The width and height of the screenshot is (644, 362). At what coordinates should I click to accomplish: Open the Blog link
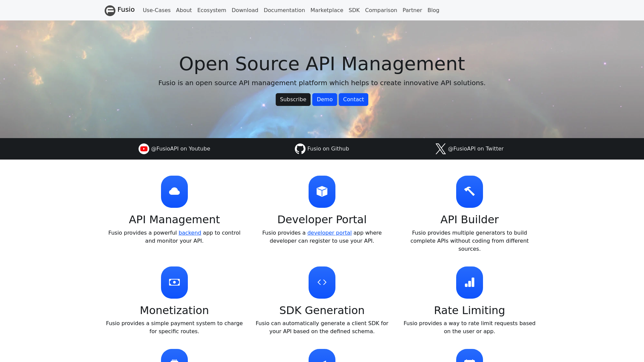click(x=433, y=10)
